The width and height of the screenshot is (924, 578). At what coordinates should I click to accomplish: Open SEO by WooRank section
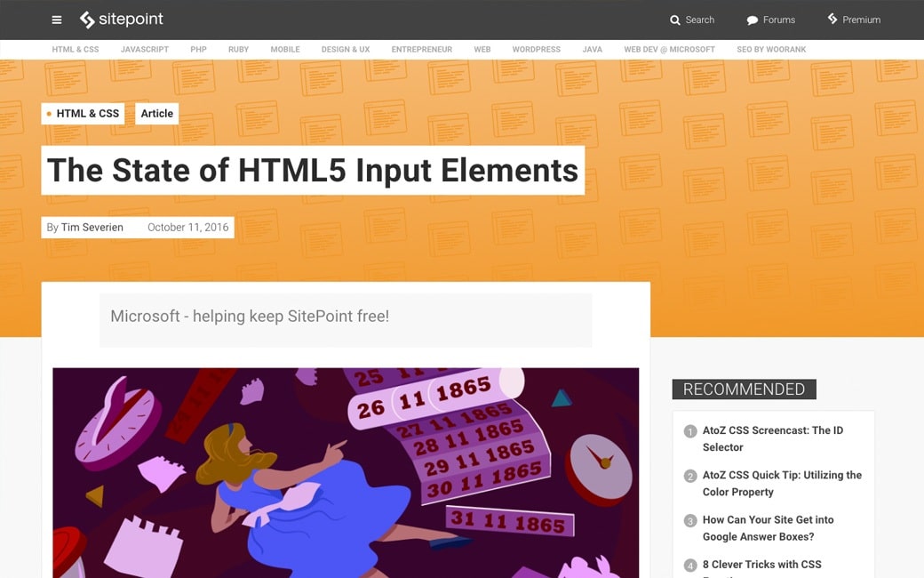click(x=771, y=50)
